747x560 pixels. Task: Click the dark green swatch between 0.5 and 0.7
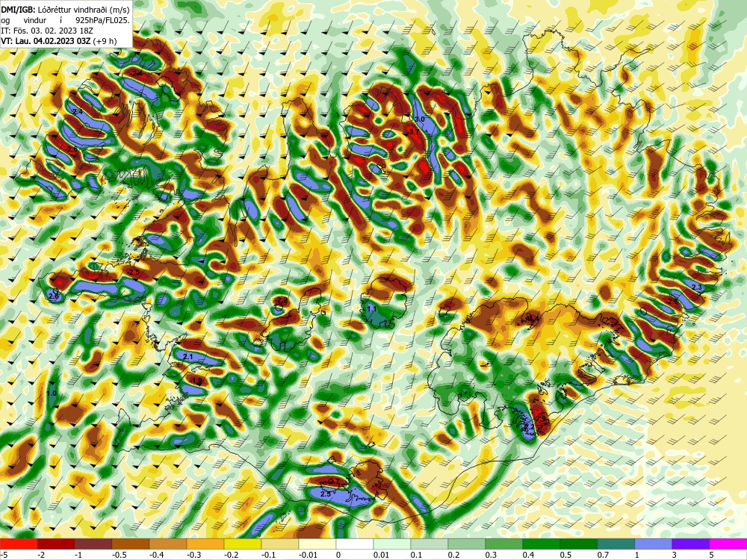pyautogui.click(x=578, y=544)
